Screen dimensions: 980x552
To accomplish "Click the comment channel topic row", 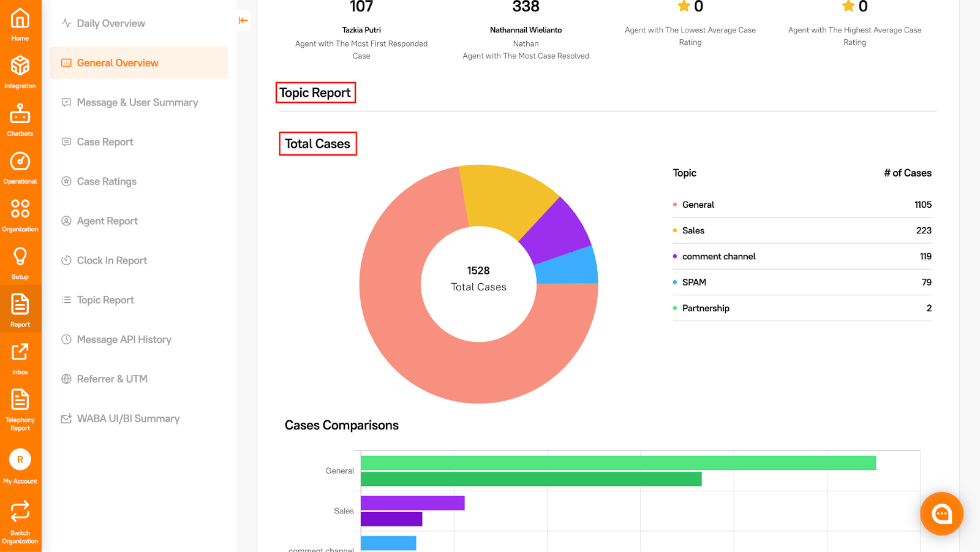I will point(802,256).
